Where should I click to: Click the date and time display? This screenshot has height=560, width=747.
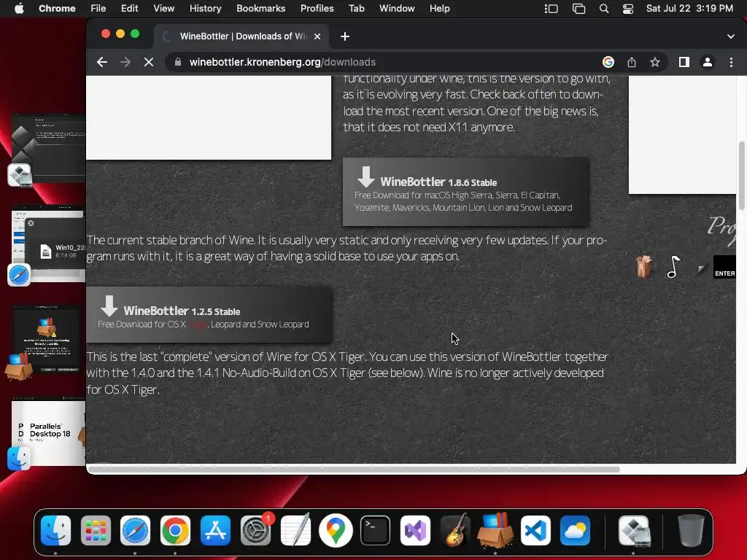click(689, 9)
